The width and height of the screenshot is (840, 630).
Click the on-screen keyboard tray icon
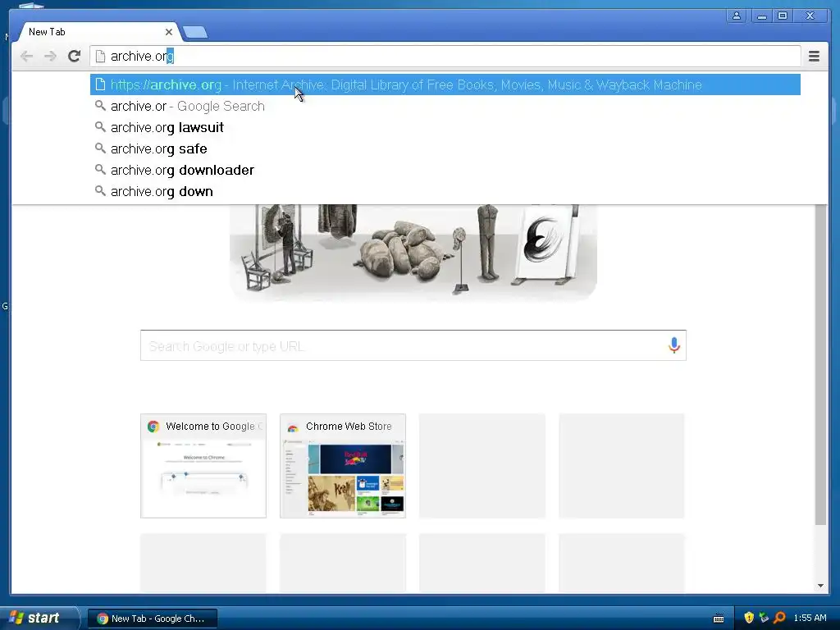719,619
